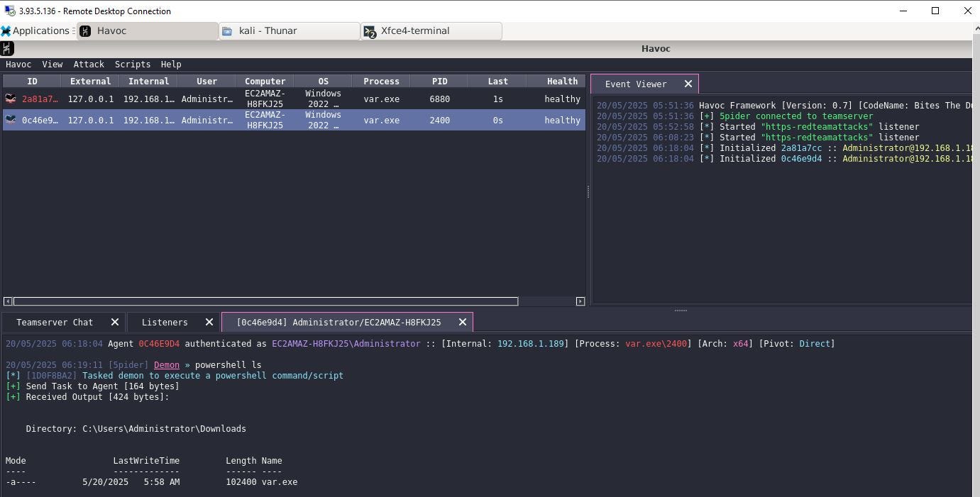Click agent icon for session 2a81a7
Screen dimensions: 980x497
tap(11, 99)
